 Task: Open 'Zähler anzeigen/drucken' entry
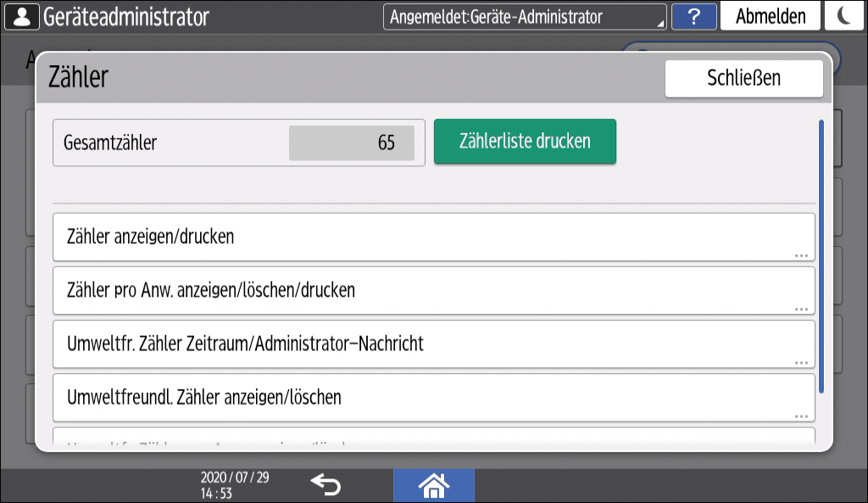coord(433,237)
